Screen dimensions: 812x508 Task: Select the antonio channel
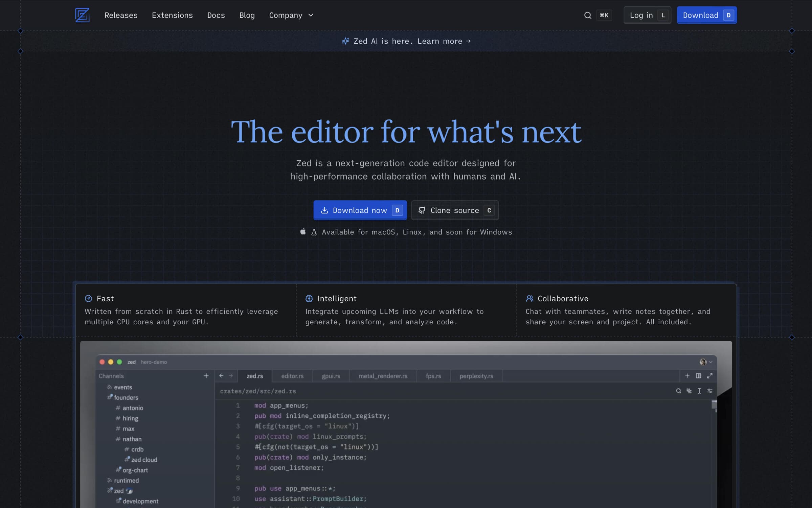[133, 408]
